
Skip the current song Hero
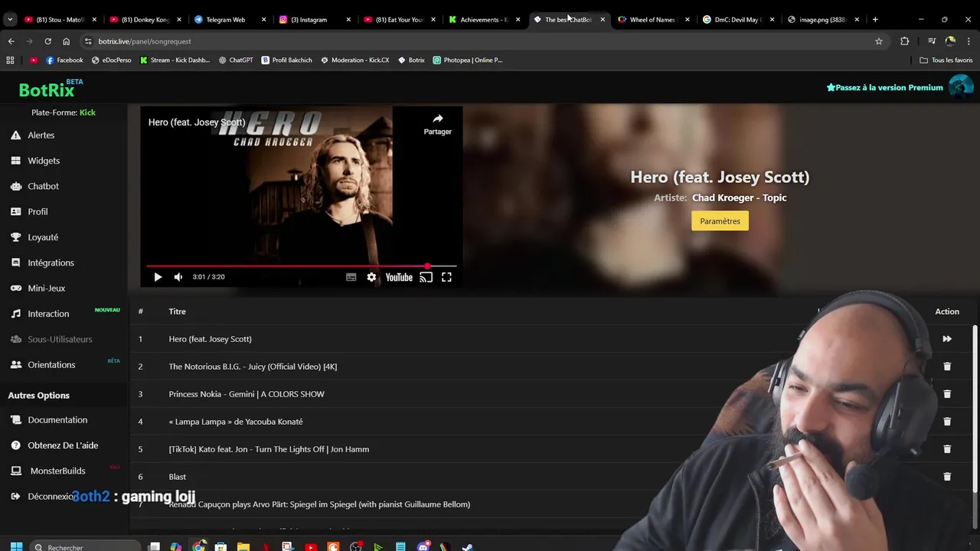pyautogui.click(x=947, y=339)
